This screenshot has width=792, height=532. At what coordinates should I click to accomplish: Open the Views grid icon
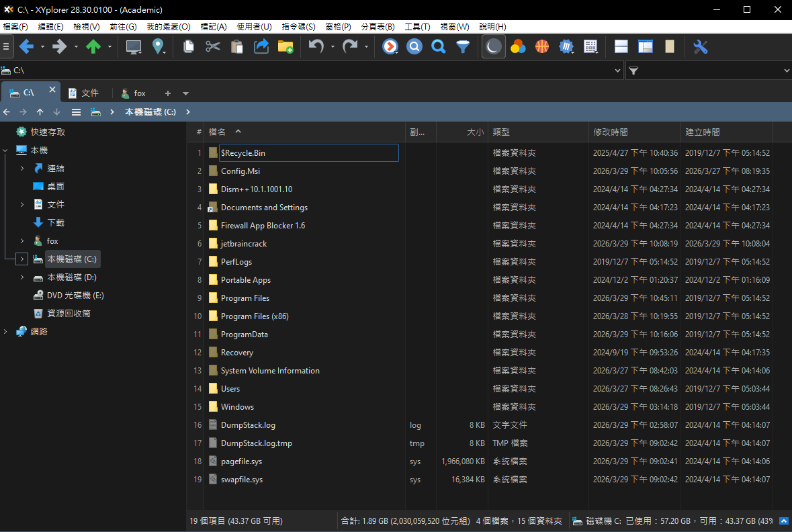point(590,47)
